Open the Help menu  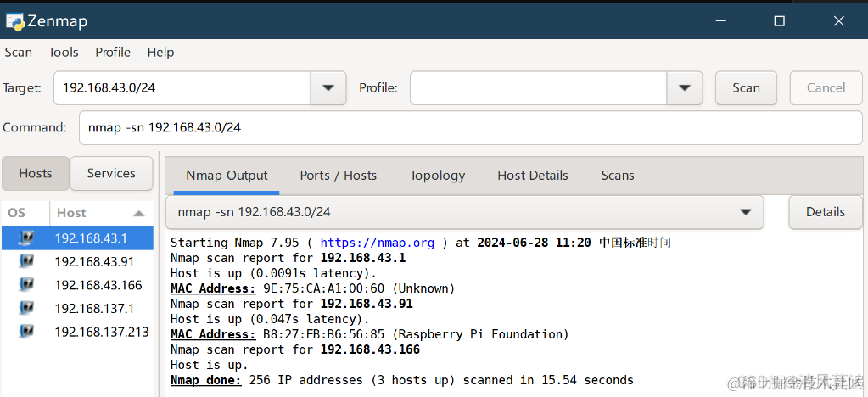point(160,52)
